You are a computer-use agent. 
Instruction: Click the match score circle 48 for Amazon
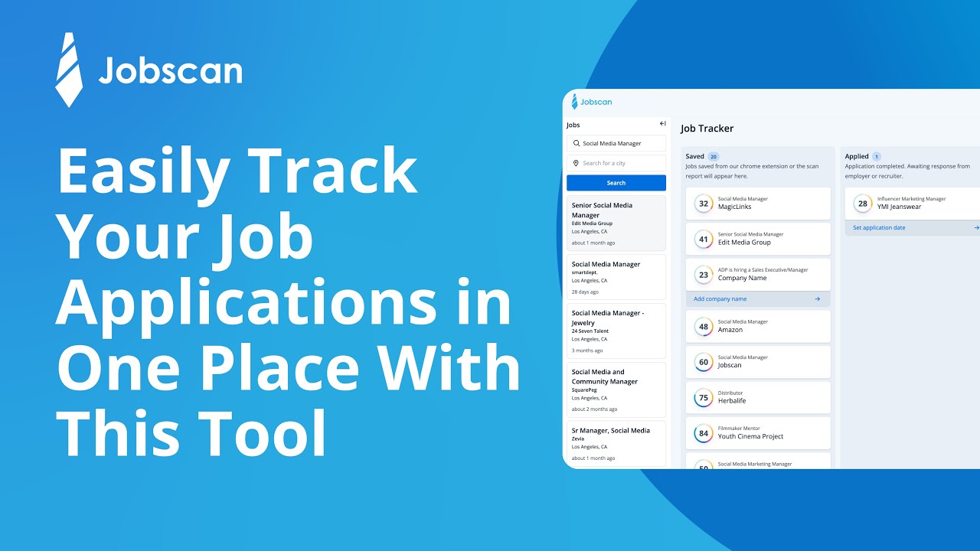tap(704, 327)
